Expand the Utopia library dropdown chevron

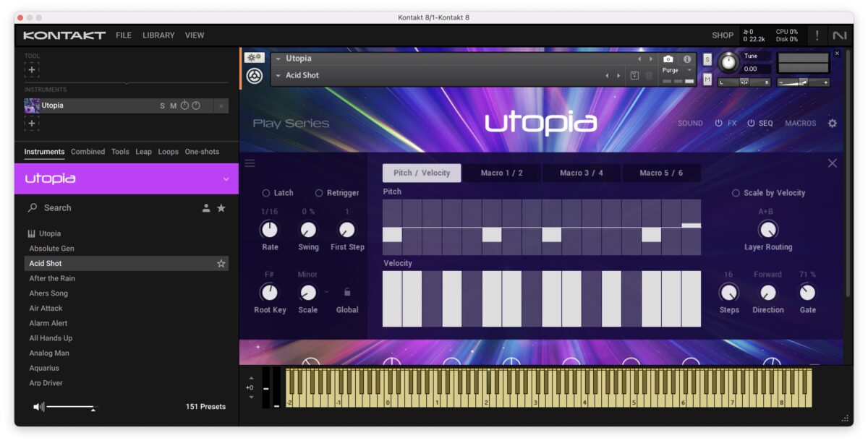tap(226, 179)
